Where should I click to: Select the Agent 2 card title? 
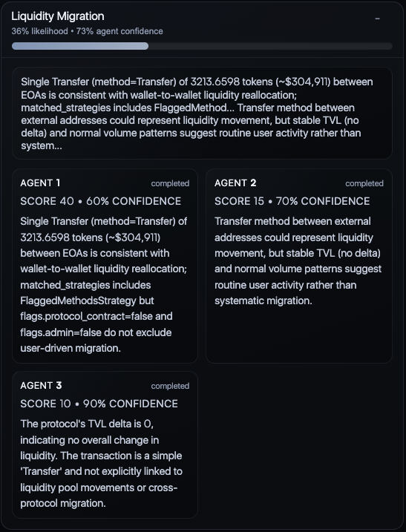[235, 183]
